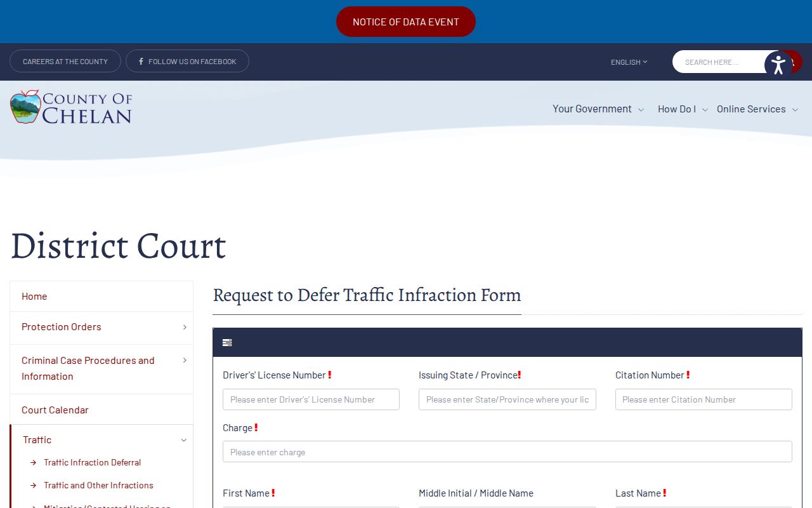812x508 pixels.
Task: Click Citation Number input field
Action: point(704,399)
